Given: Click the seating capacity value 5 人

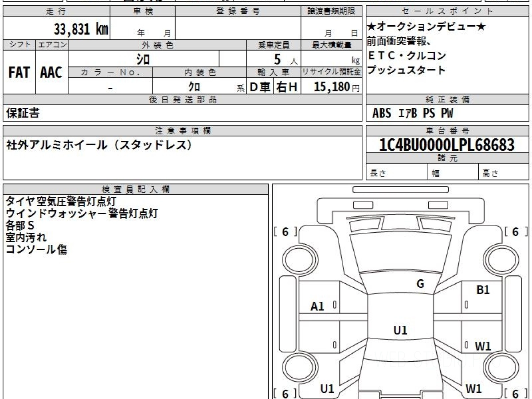Looking at the screenshot, I should click(286, 59).
